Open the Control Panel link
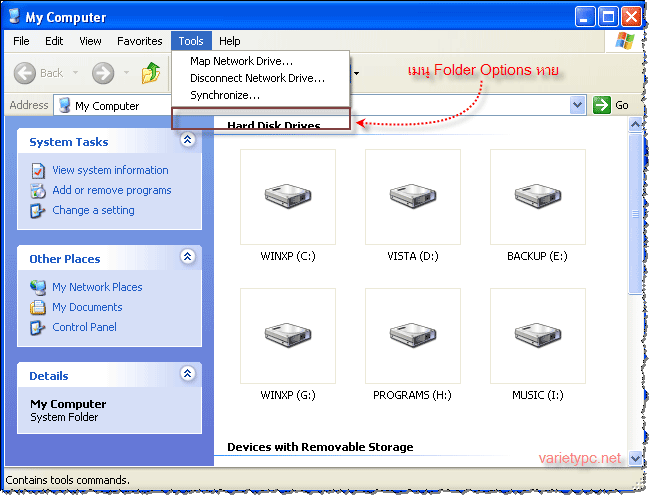Image resolution: width=649 pixels, height=495 pixels. [84, 327]
